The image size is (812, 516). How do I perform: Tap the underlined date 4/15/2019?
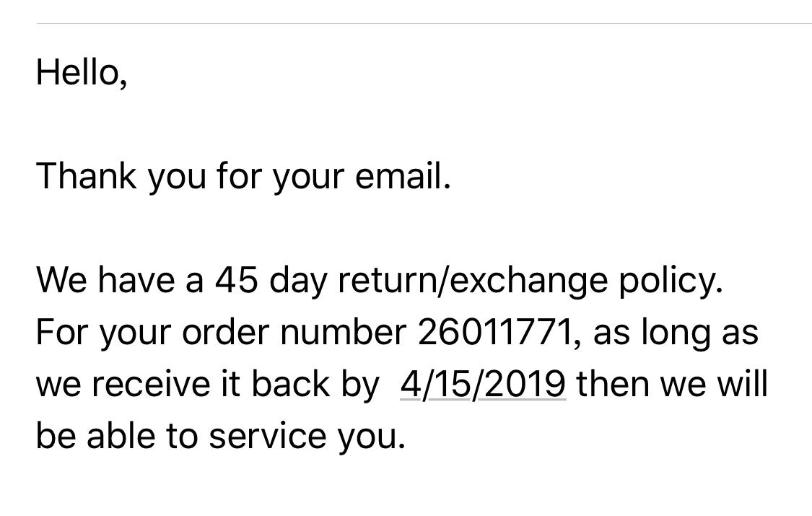click(x=483, y=384)
